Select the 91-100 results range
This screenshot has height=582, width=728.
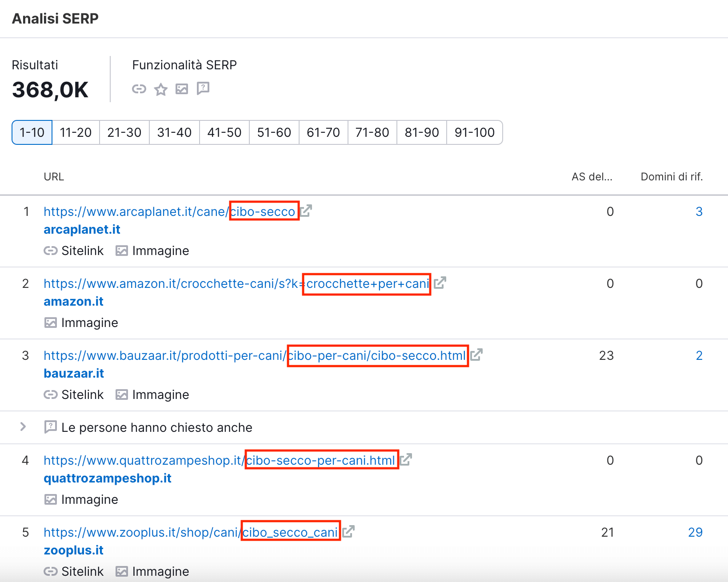pyautogui.click(x=474, y=132)
